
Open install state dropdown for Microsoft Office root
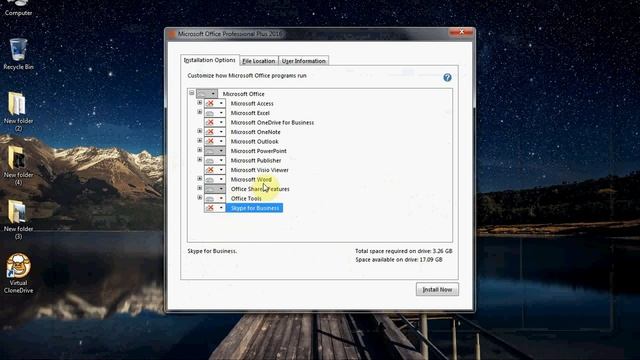tap(207, 94)
